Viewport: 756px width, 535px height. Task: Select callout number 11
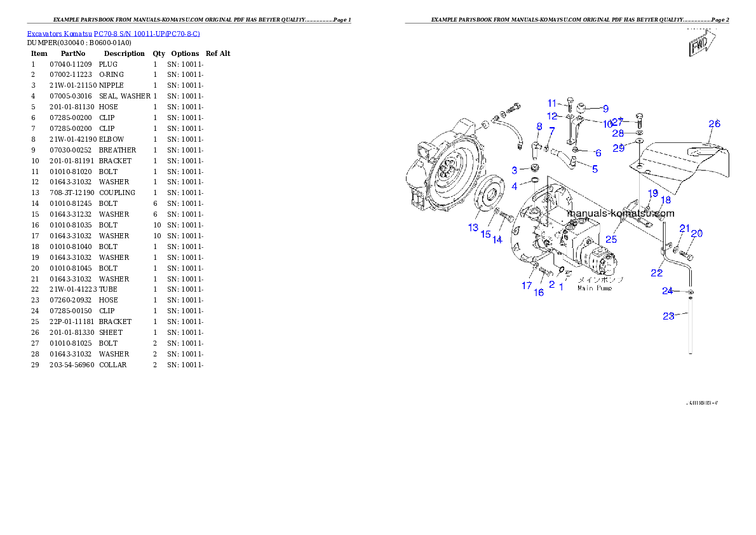tap(552, 103)
